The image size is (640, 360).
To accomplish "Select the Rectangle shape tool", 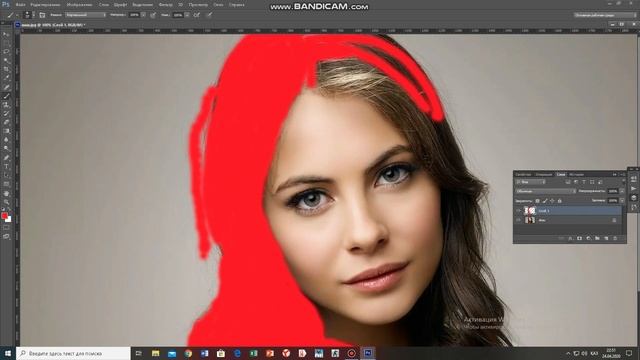I will coord(6,184).
